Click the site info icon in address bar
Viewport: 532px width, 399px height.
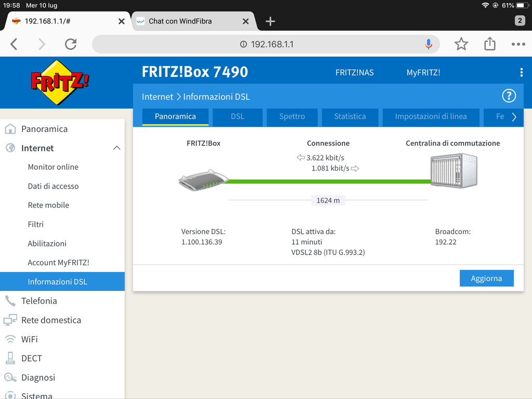click(243, 44)
